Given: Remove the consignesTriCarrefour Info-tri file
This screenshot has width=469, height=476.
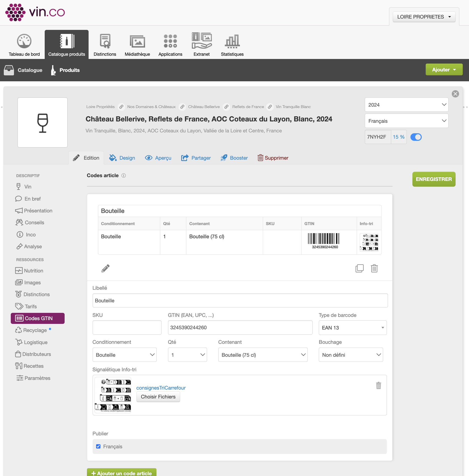Looking at the screenshot, I should [x=379, y=386].
